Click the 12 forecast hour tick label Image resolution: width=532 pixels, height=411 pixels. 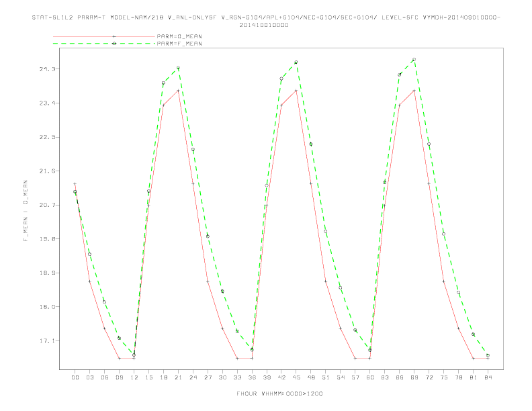pyautogui.click(x=134, y=377)
